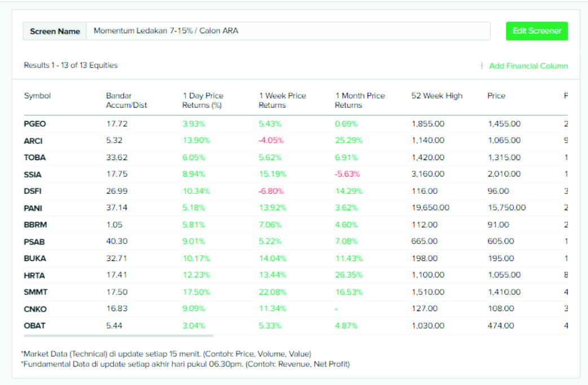Click the SSIA ticker symbol
The width and height of the screenshot is (588, 385).
coord(33,174)
